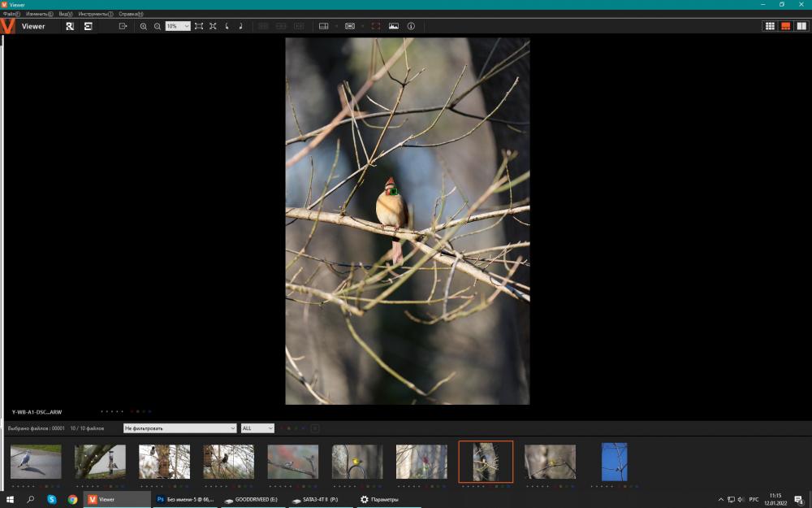This screenshot has height=508, width=812.
Task: Open Google Chrome from the taskbar
Action: pyautogui.click(x=72, y=499)
